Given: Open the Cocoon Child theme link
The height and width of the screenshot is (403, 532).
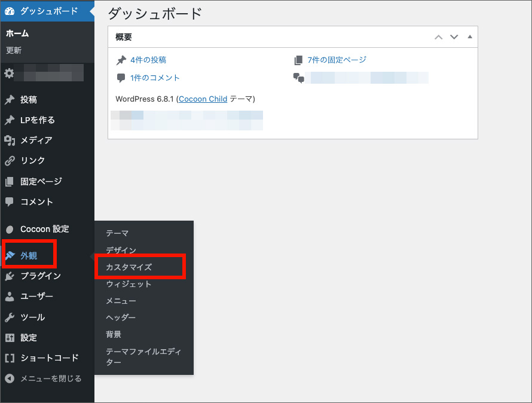Looking at the screenshot, I should (x=203, y=99).
